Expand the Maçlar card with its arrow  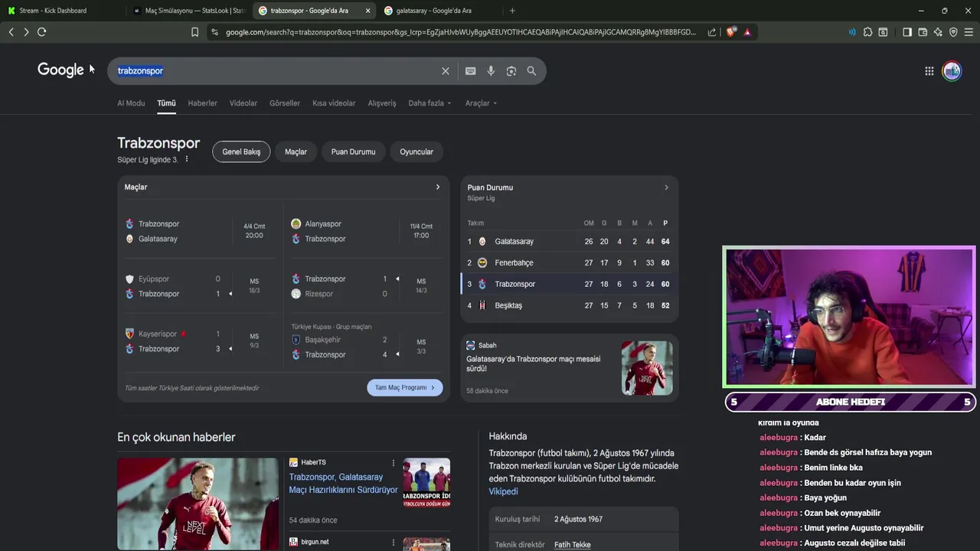438,187
